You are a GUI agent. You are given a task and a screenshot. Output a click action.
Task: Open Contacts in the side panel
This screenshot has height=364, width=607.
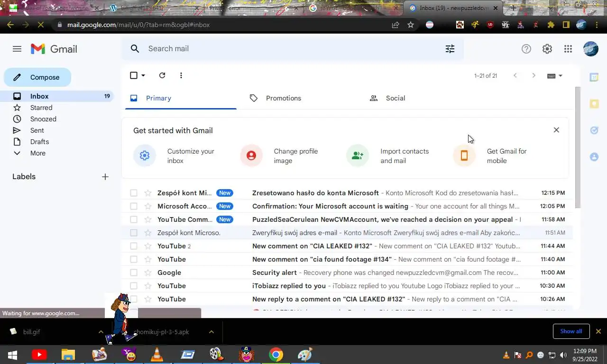pos(594,157)
